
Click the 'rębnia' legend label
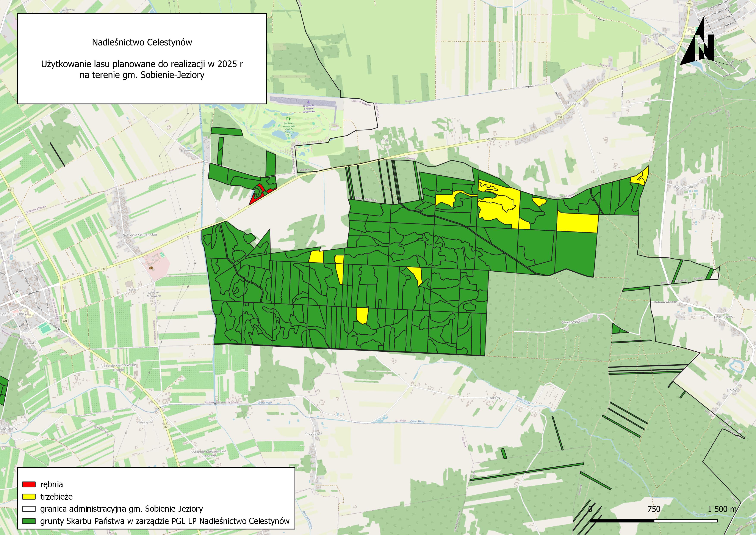click(x=51, y=484)
